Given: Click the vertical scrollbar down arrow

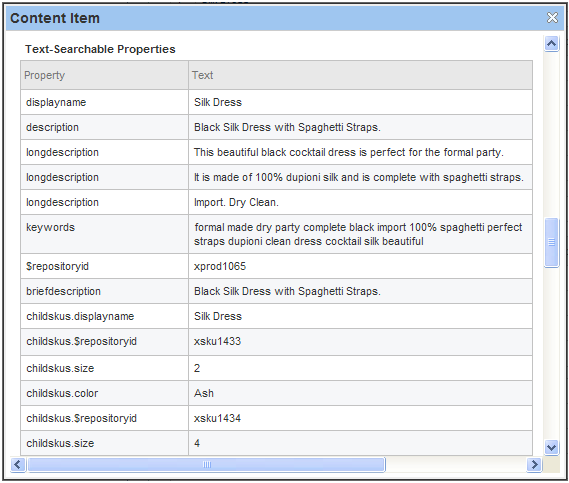Looking at the screenshot, I should point(552,447).
